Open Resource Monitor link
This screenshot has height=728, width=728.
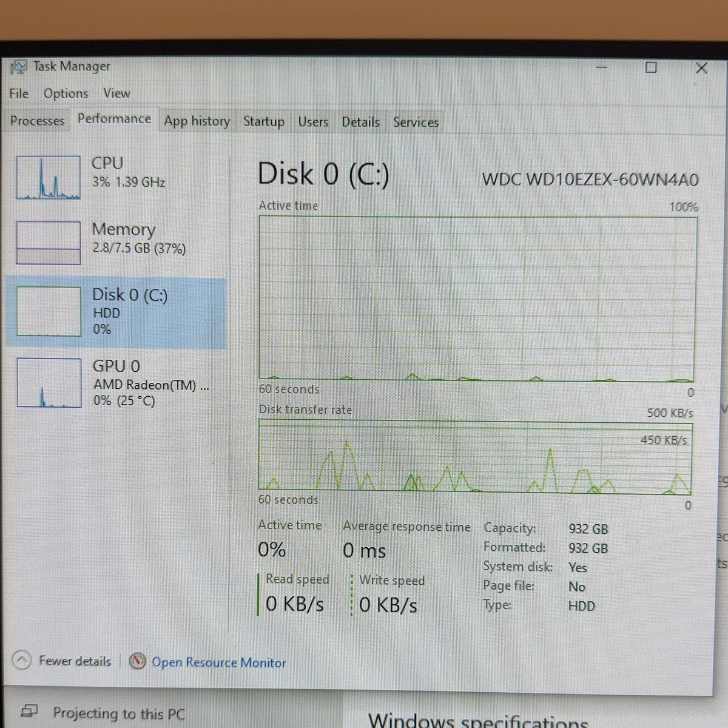tap(218, 662)
